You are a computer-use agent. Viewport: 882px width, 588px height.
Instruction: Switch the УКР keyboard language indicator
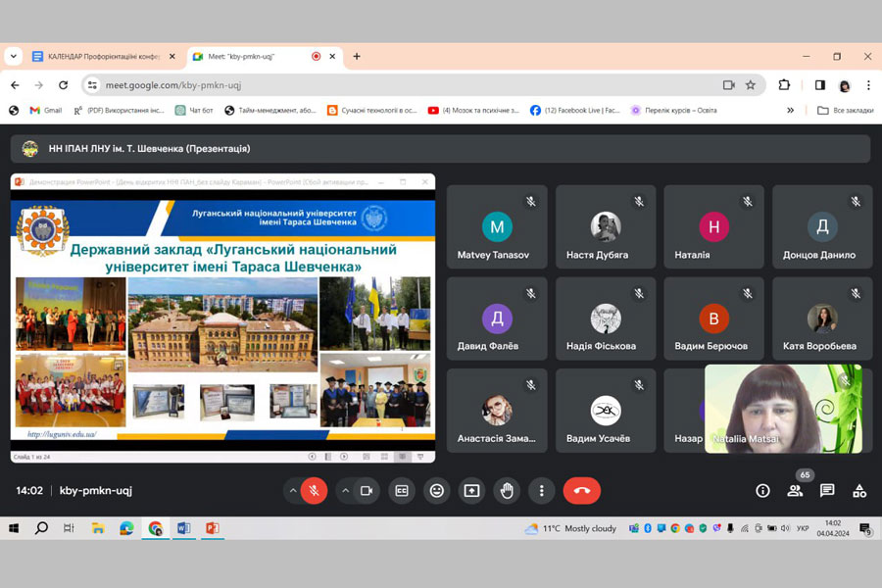point(803,528)
